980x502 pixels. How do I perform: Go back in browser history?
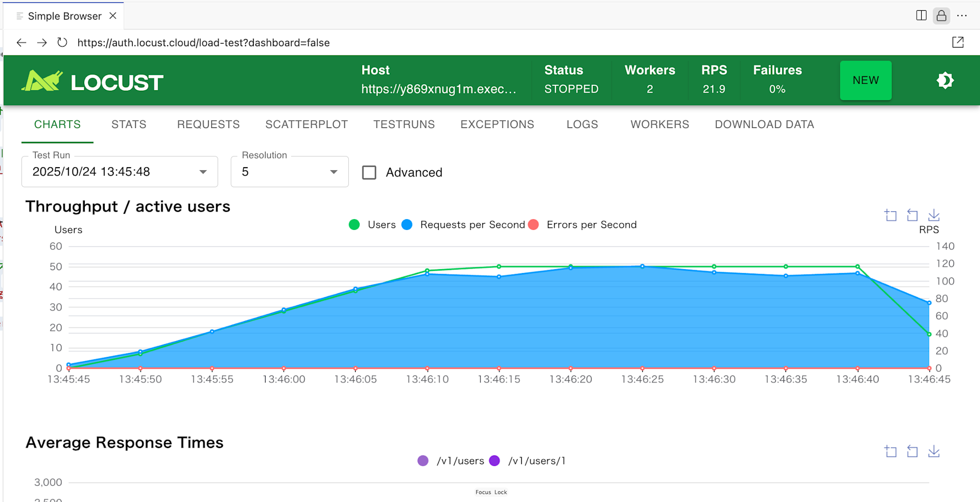coord(21,43)
